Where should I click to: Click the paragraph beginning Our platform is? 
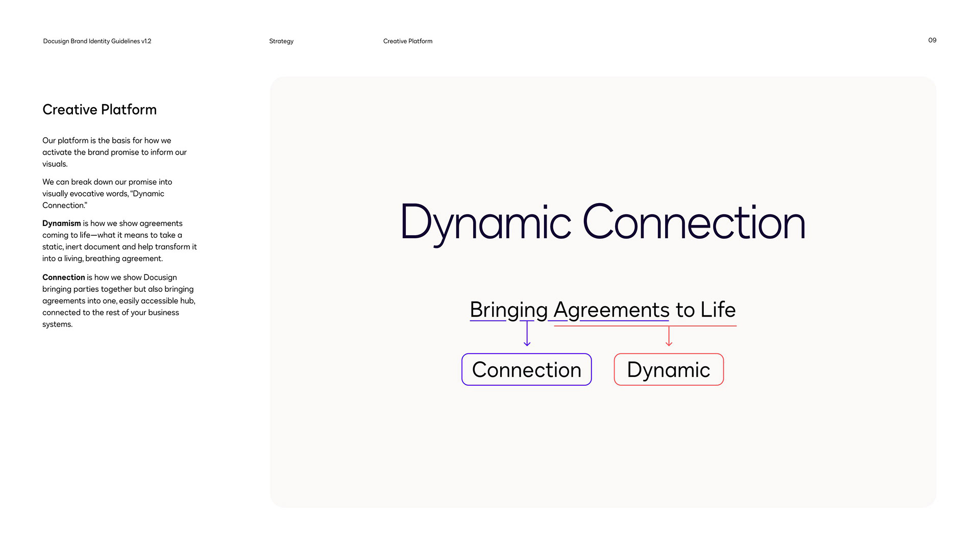point(114,152)
